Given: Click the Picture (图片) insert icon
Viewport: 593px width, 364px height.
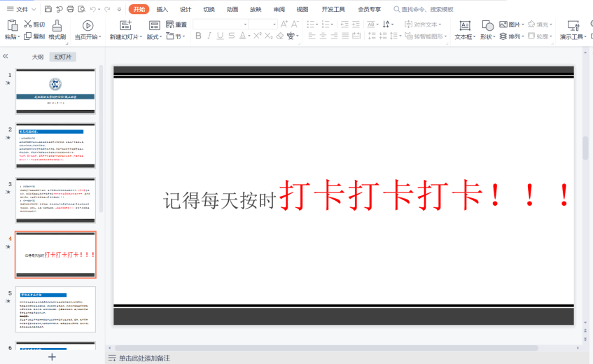Looking at the screenshot, I should 503,24.
